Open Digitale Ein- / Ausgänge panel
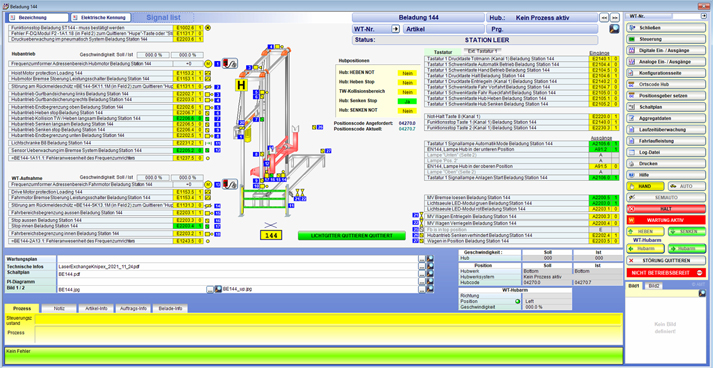 666,50
